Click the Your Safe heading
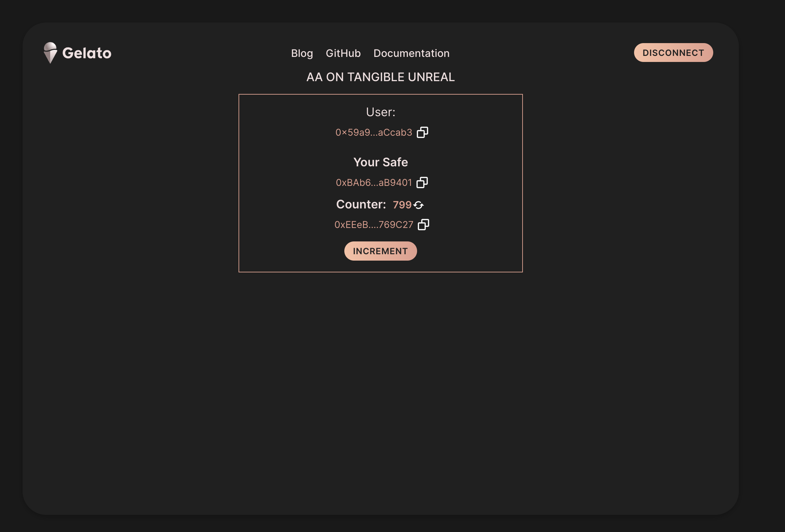The image size is (785, 532). pyautogui.click(x=380, y=162)
